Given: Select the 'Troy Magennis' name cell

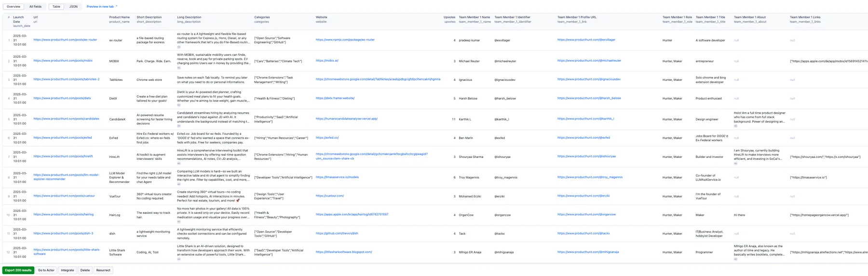Looking at the screenshot, I should [x=469, y=178].
